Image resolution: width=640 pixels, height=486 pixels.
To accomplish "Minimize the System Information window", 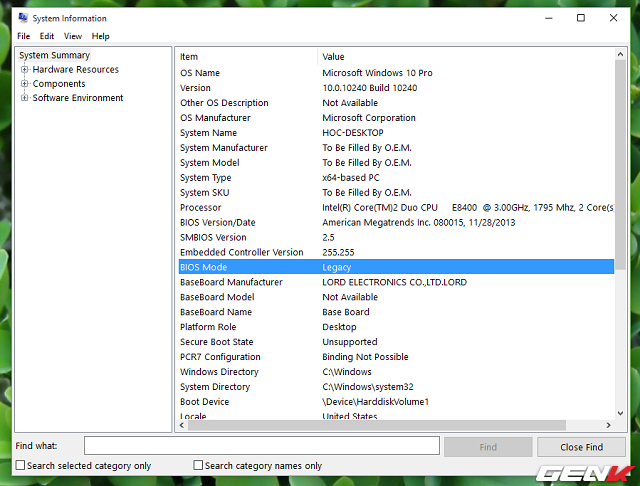I will [549, 18].
